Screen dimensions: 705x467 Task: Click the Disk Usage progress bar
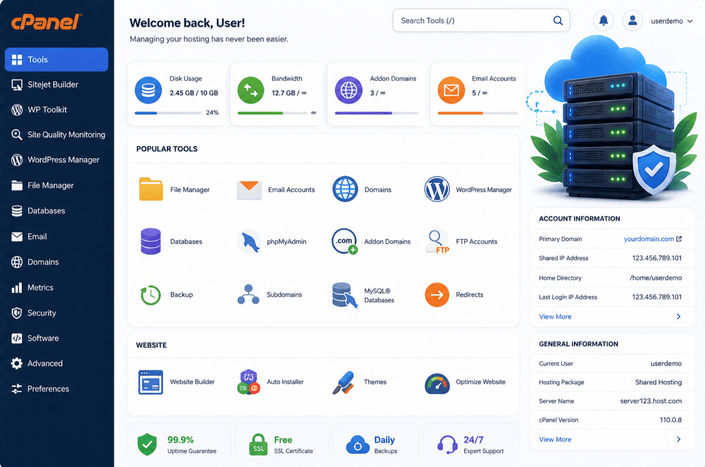[x=168, y=113]
